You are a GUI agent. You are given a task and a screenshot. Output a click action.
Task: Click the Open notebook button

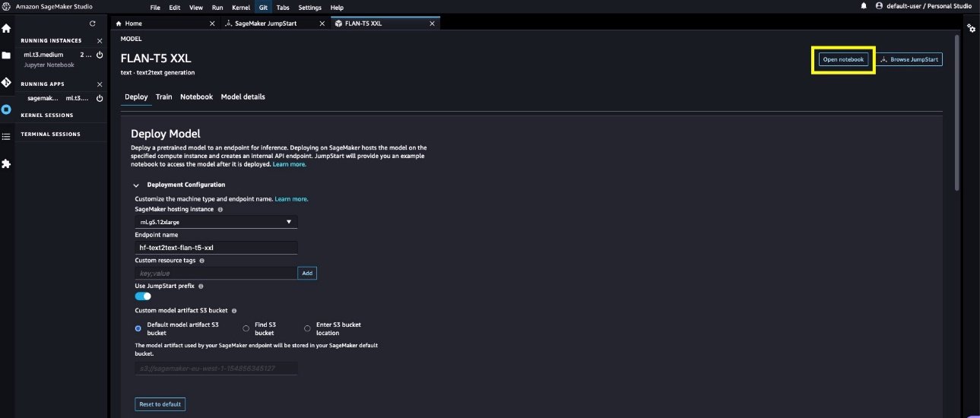[x=843, y=59]
